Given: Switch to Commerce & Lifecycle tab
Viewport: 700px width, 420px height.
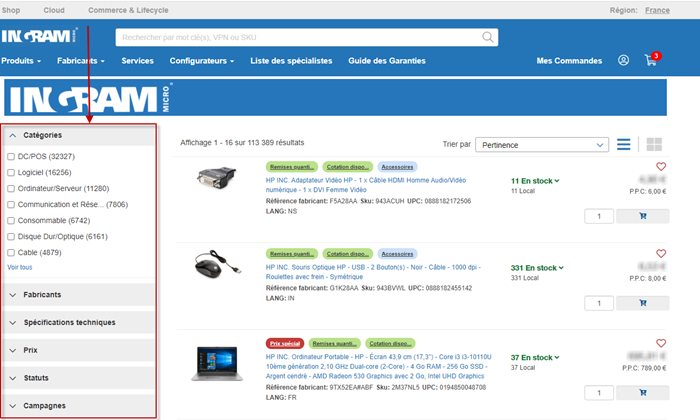Looking at the screenshot, I should click(x=128, y=10).
